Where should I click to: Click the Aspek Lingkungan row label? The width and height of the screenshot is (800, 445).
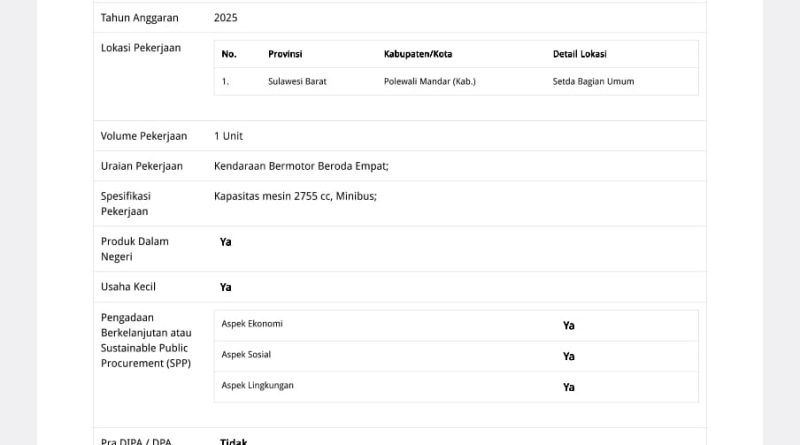pos(258,385)
